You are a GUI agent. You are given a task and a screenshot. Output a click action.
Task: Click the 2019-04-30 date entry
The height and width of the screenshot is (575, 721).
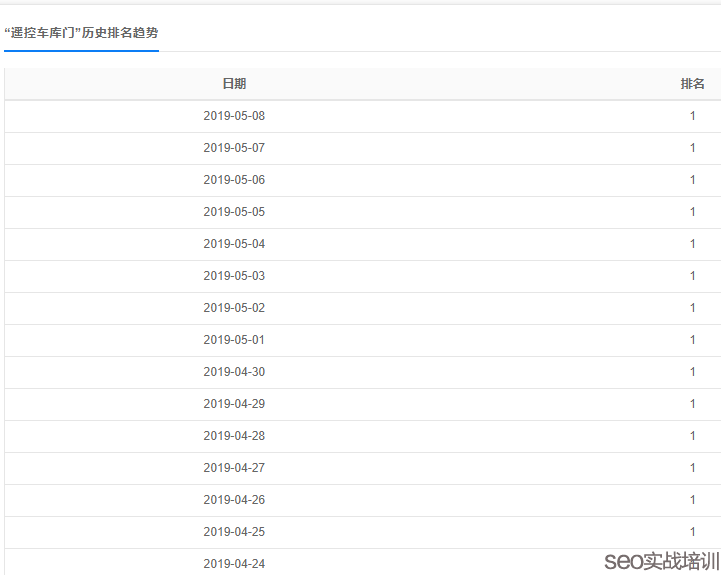pos(234,372)
